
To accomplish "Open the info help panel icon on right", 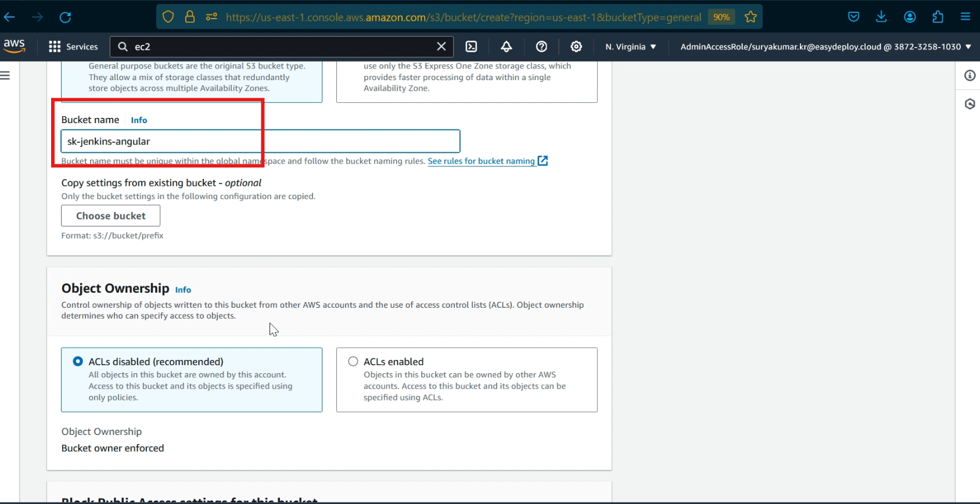I will [970, 75].
